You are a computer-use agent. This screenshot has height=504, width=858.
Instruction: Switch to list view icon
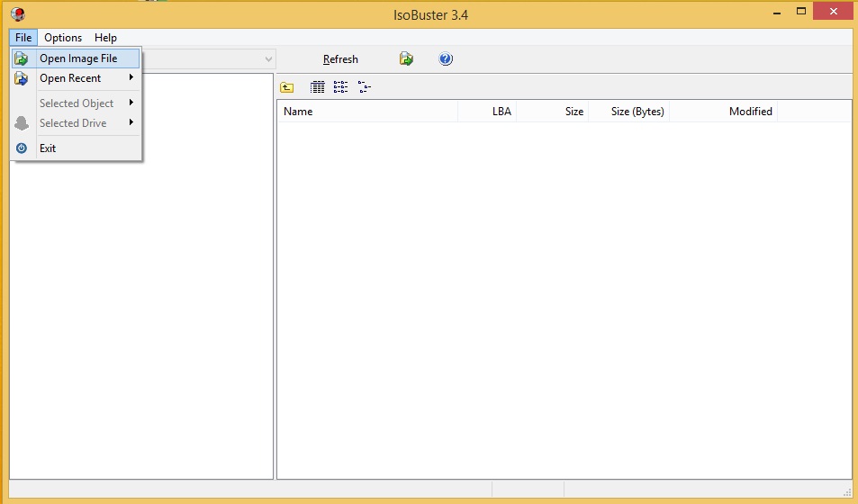click(x=340, y=87)
